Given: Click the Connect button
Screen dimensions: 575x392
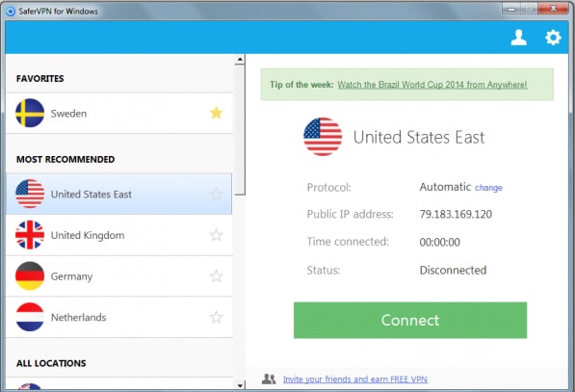Looking at the screenshot, I should 410,320.
